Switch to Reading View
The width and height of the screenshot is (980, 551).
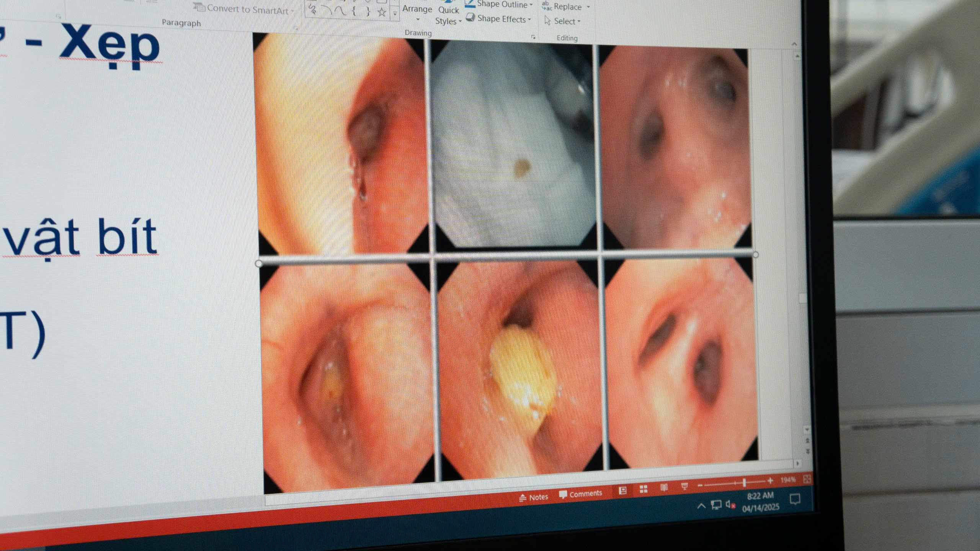point(664,487)
